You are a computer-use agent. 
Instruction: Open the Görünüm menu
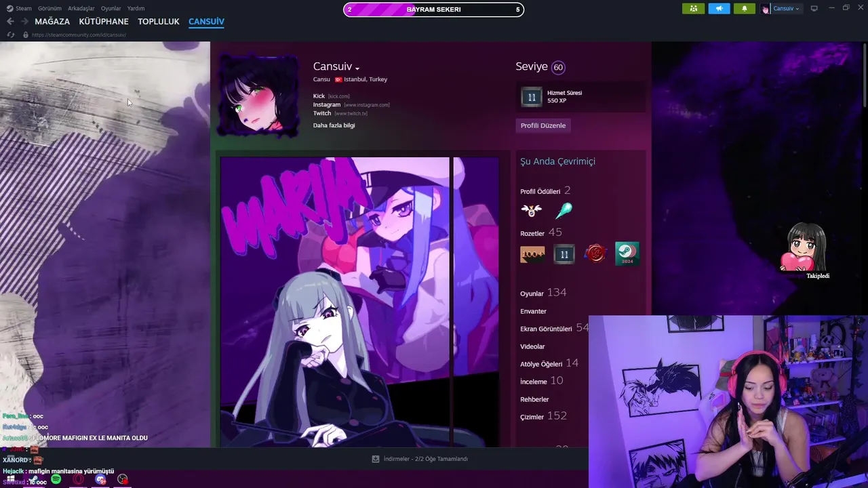pos(50,9)
